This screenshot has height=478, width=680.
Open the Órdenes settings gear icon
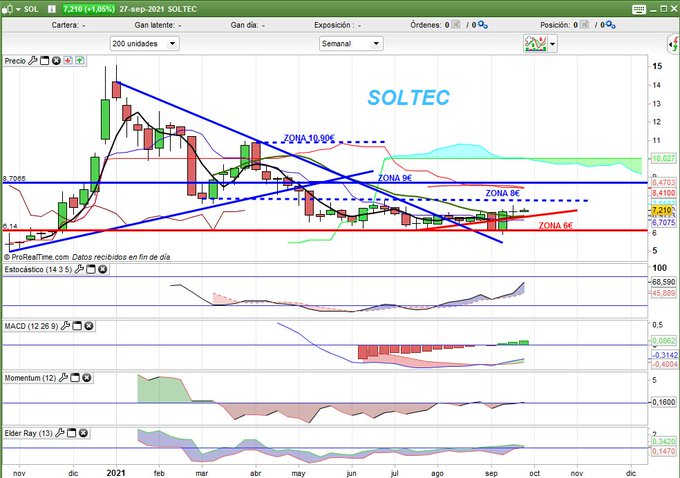point(483,25)
